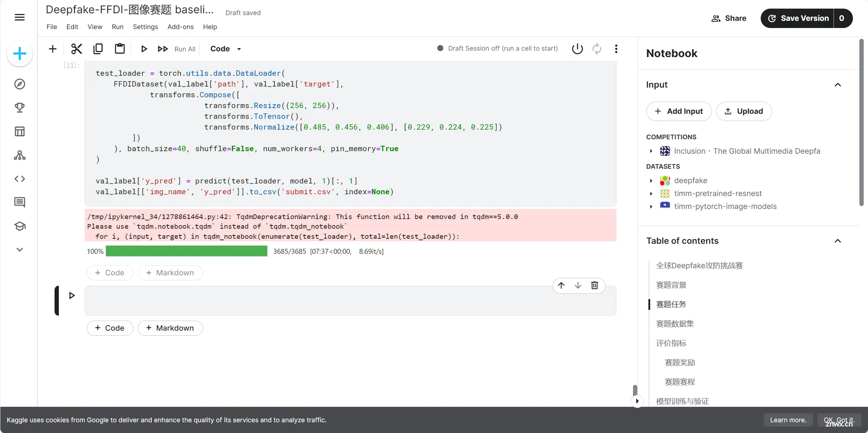Open the Edit menu
The image size is (868, 433).
point(72,27)
